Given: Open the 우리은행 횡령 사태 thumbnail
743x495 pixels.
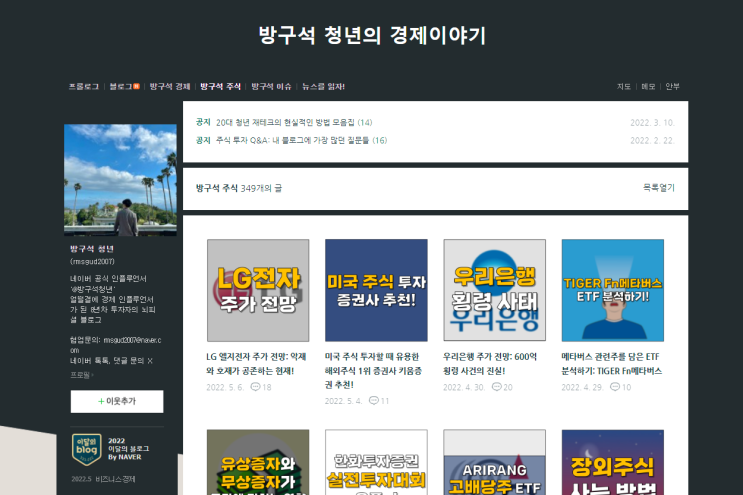Looking at the screenshot, I should [x=495, y=290].
